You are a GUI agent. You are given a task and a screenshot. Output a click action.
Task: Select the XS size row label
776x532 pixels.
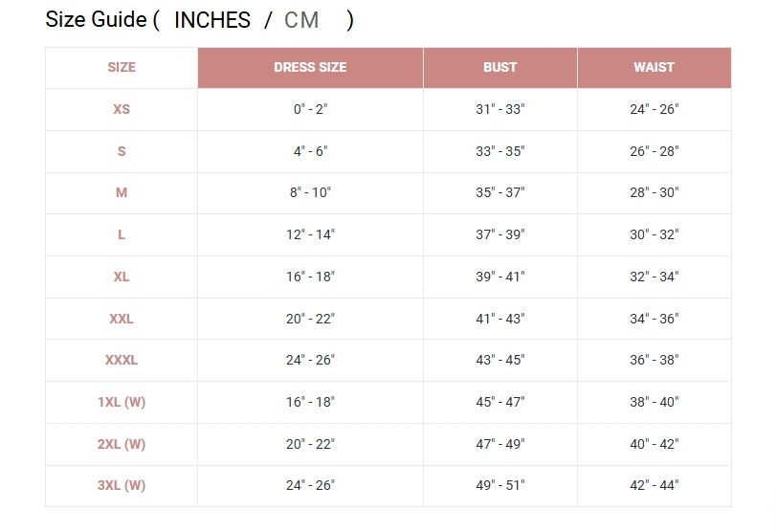tap(122, 109)
